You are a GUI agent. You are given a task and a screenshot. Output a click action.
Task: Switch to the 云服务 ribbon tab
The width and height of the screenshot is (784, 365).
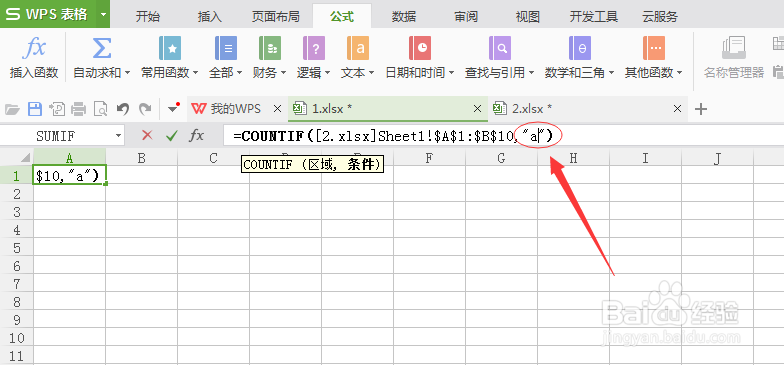[x=660, y=16]
